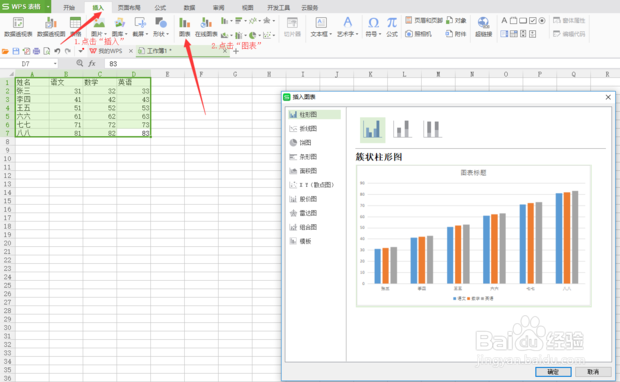Click the fx insert function icon
Viewport: 620px width, 382px height.
(92, 63)
